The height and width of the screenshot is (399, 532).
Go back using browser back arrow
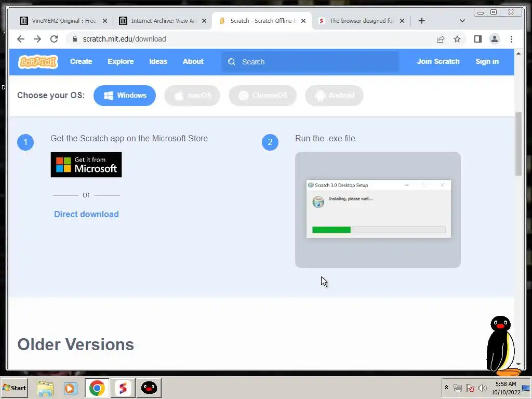[21, 39]
